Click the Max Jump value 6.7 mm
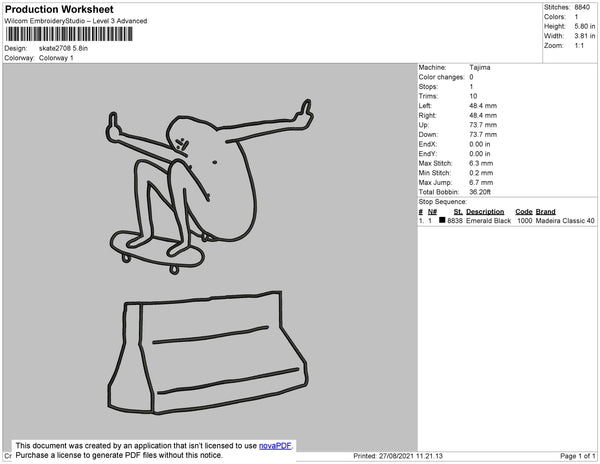Image resolution: width=600 pixels, height=464 pixels. click(x=481, y=182)
